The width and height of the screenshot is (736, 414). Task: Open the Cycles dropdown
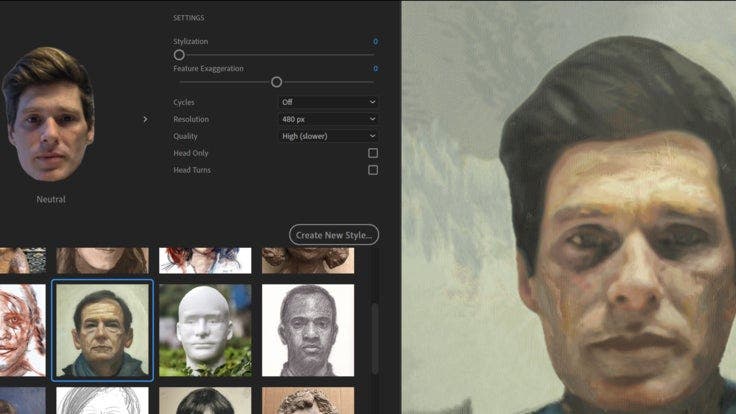(x=328, y=102)
